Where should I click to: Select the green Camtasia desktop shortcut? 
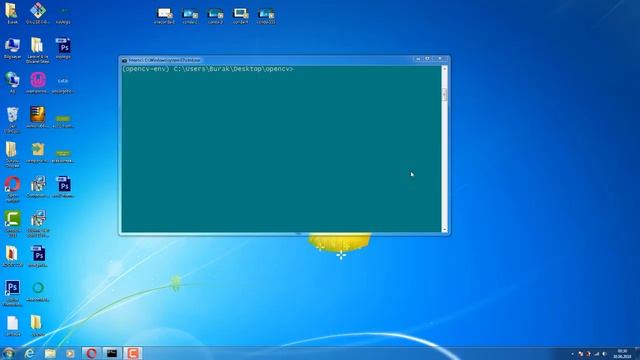(x=12, y=224)
